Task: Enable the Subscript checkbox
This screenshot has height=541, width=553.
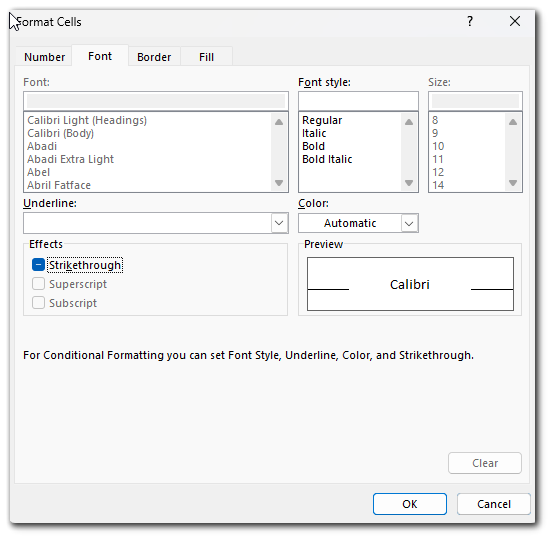Action: coord(38,303)
